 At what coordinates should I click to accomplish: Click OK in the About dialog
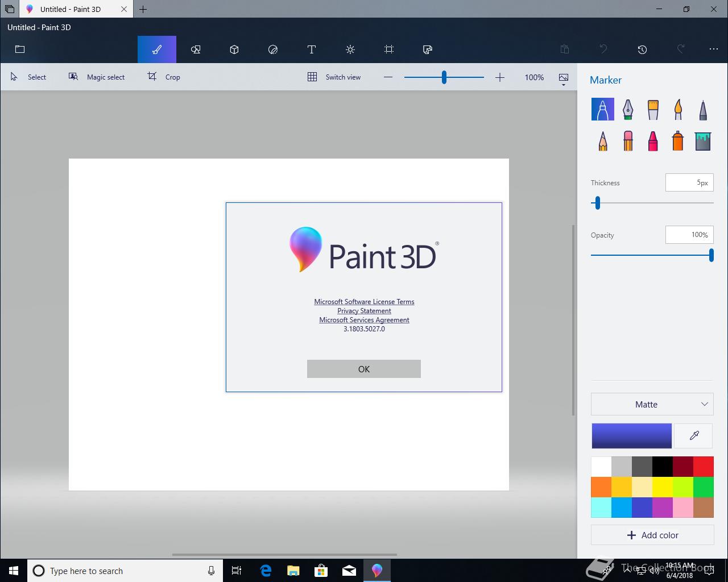point(364,369)
